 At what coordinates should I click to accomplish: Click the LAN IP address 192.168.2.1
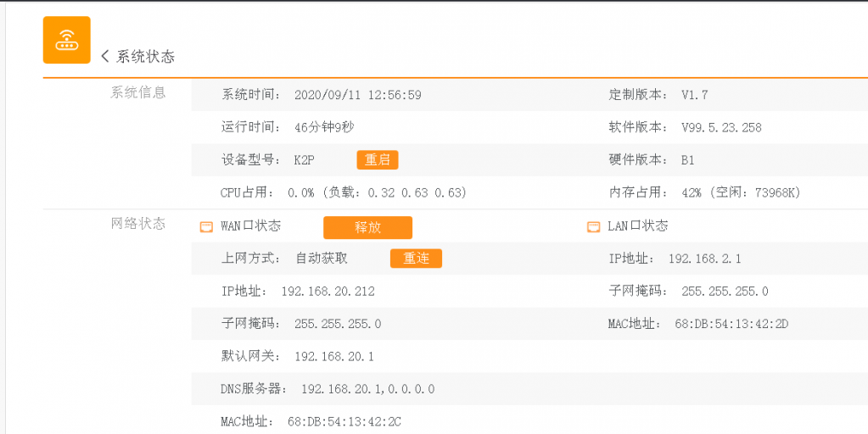[704, 259]
